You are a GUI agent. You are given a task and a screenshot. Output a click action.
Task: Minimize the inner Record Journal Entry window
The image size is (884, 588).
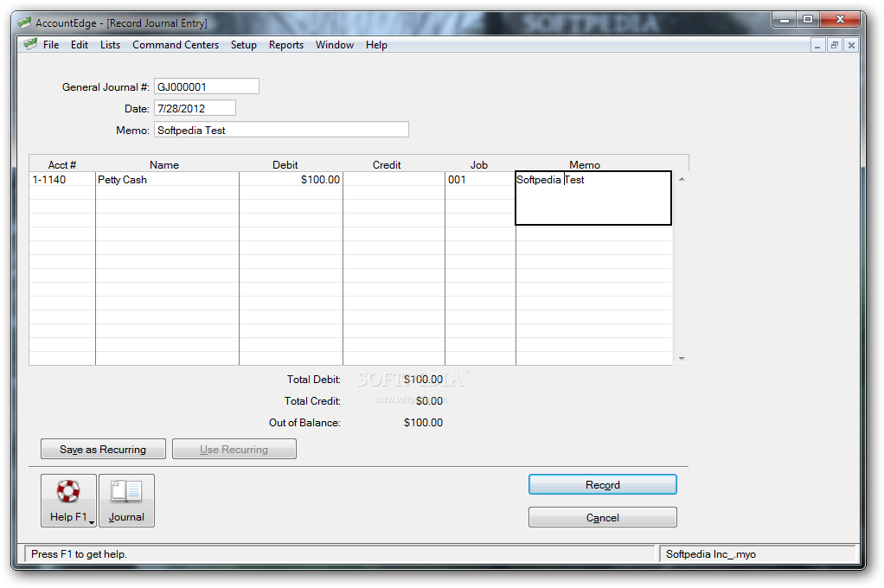(817, 46)
